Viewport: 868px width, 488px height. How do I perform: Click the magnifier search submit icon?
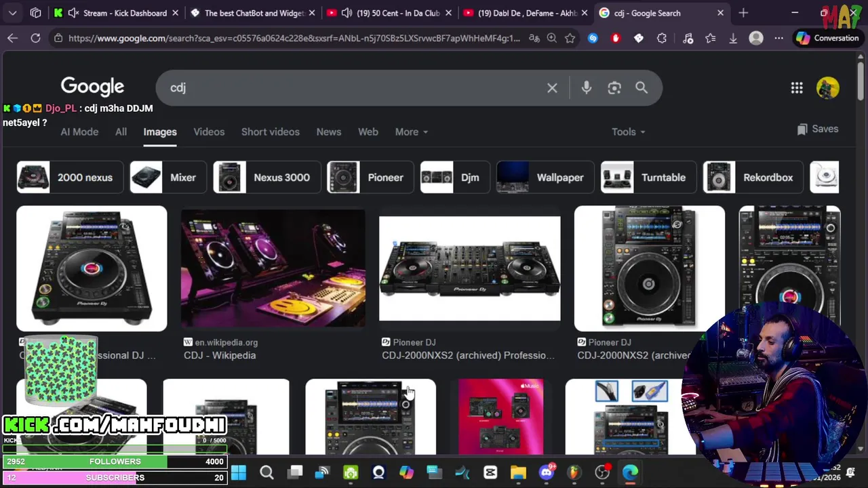[642, 87]
